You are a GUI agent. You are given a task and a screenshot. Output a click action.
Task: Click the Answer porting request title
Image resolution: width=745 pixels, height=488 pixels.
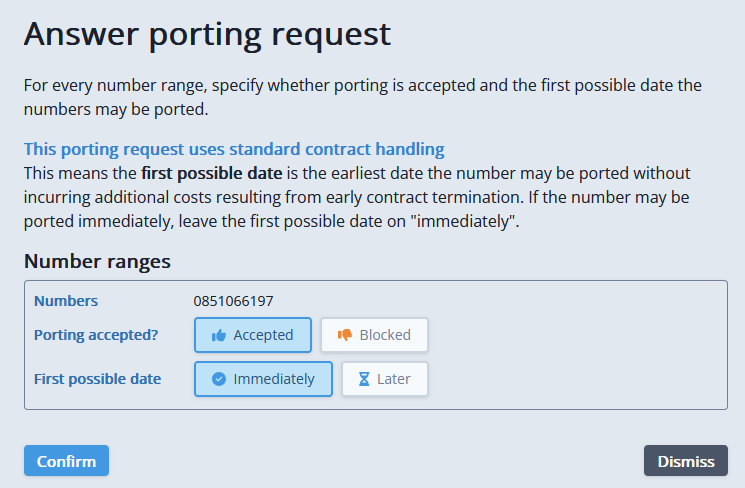208,34
